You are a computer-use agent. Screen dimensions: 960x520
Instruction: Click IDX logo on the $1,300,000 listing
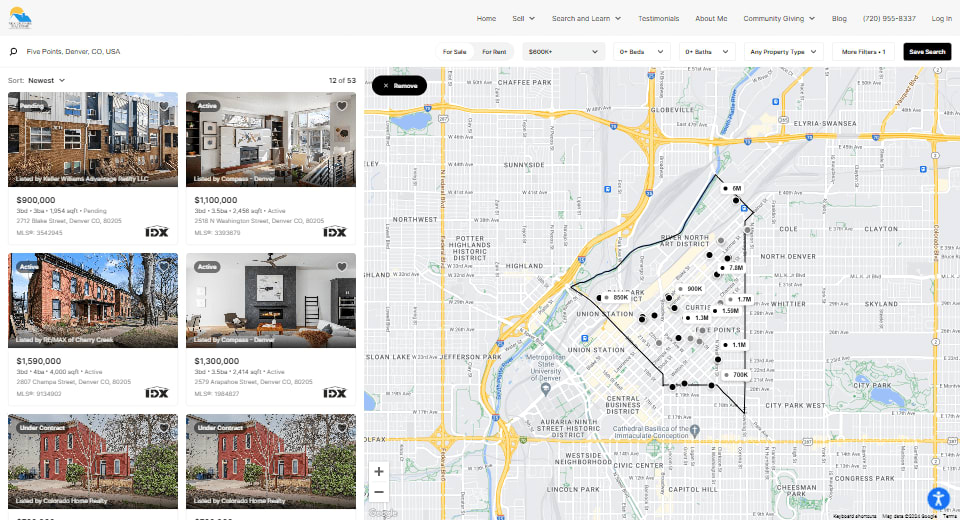pyautogui.click(x=335, y=393)
